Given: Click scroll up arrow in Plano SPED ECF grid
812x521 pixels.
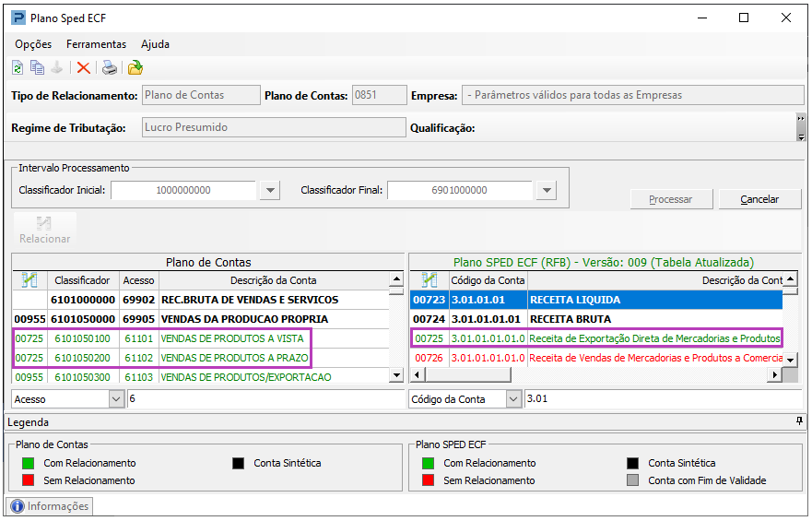Looking at the screenshot, I should click(790, 279).
